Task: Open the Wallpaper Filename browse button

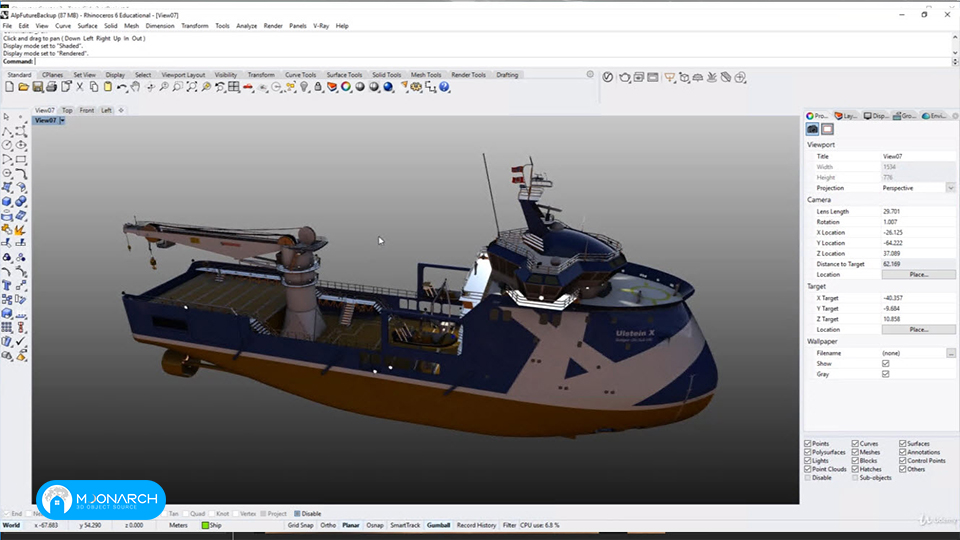Action: pos(950,353)
